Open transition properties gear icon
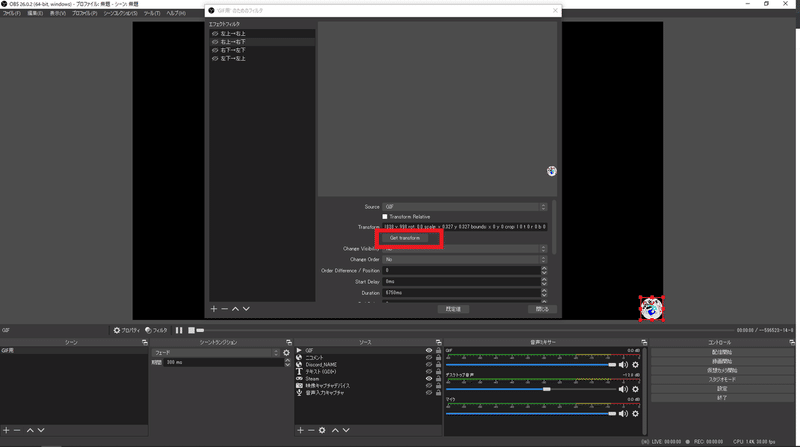 pos(286,353)
